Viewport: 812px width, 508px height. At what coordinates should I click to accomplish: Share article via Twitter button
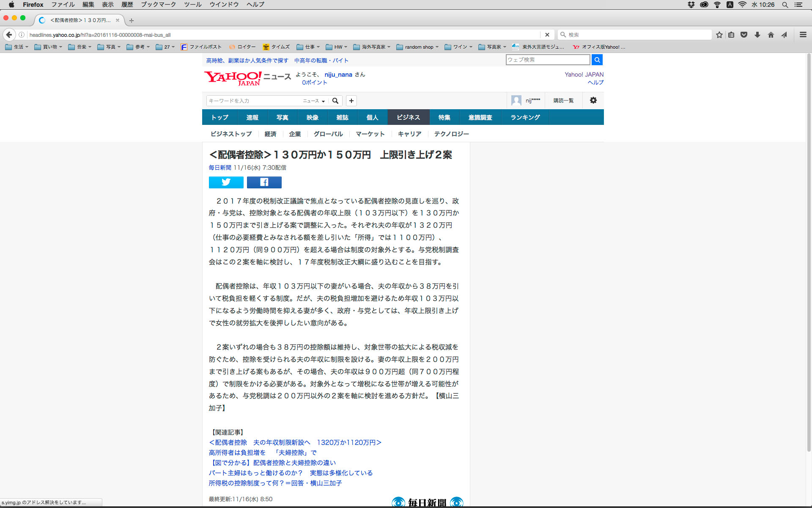tap(226, 182)
